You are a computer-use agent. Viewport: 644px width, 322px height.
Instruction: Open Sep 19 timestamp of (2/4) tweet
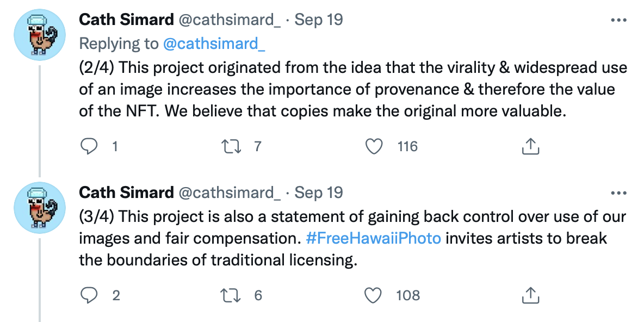point(319,20)
